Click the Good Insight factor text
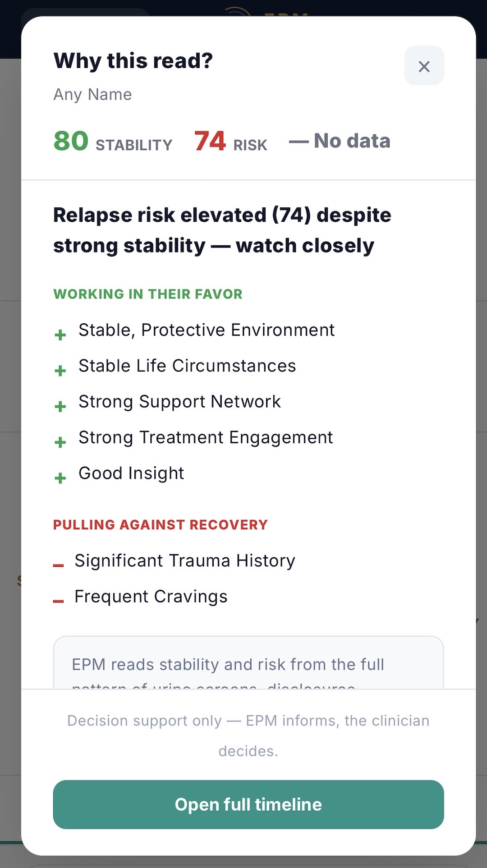The width and height of the screenshot is (487, 868). coord(131,473)
